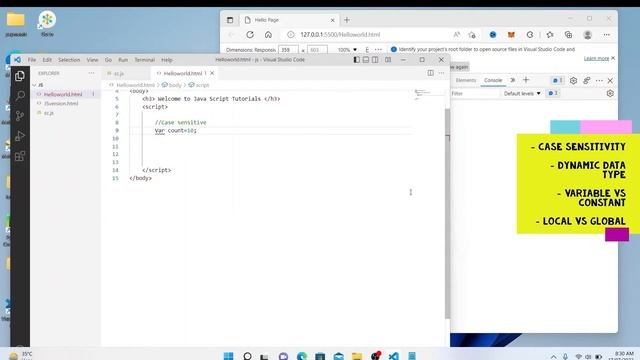The height and width of the screenshot is (360, 640).
Task: Click the issues counter in DevTools top bar
Action: click(x=557, y=80)
